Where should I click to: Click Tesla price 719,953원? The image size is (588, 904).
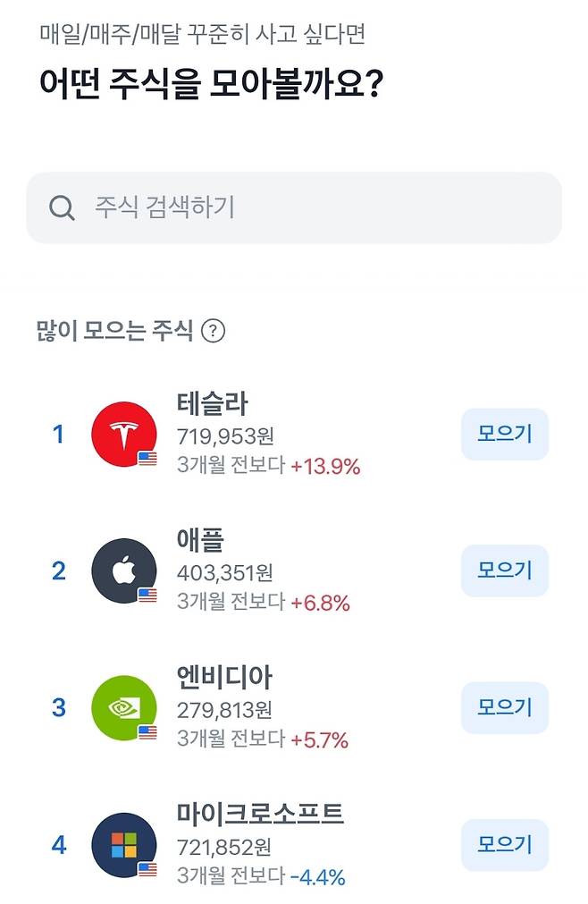(225, 436)
